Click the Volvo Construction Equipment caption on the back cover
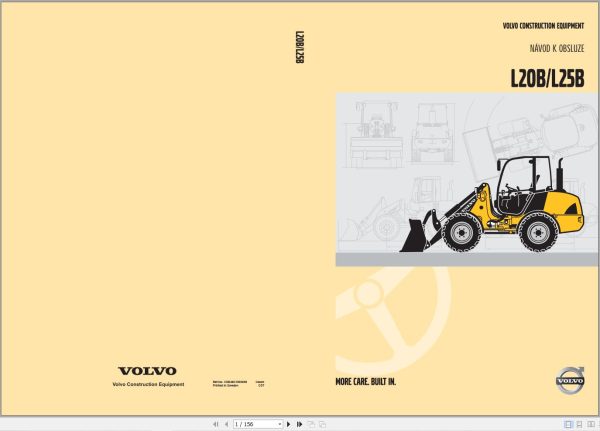This screenshot has width=600, height=431. (148, 384)
